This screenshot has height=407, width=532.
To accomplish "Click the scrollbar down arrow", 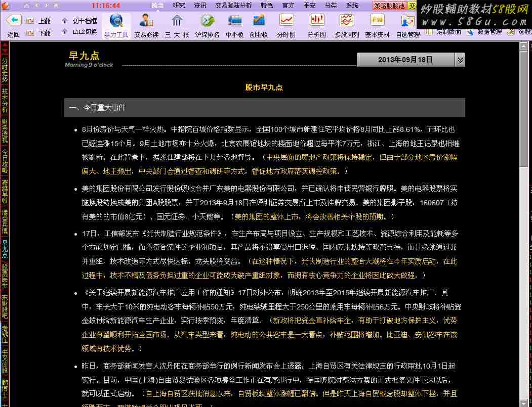I will point(523,403).
